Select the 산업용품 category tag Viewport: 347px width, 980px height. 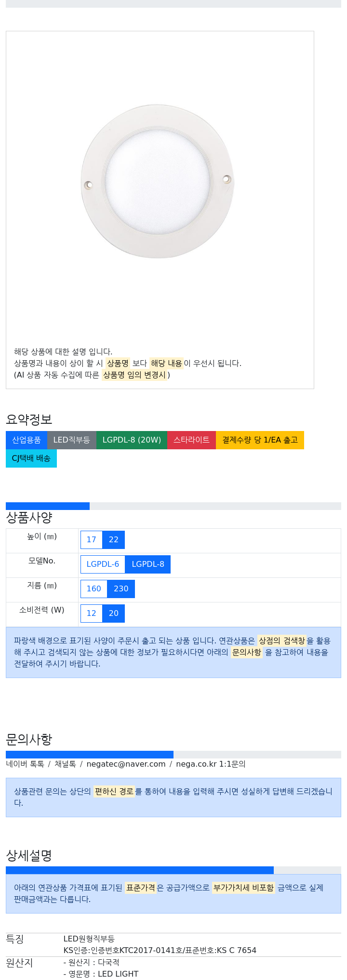(x=27, y=440)
